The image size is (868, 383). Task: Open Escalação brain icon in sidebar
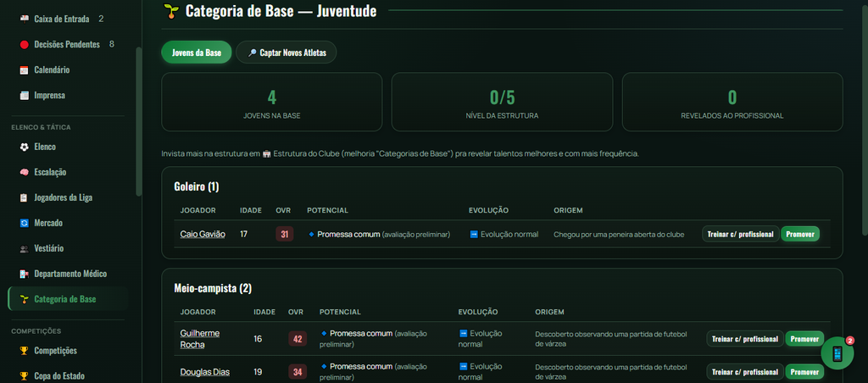[24, 172]
